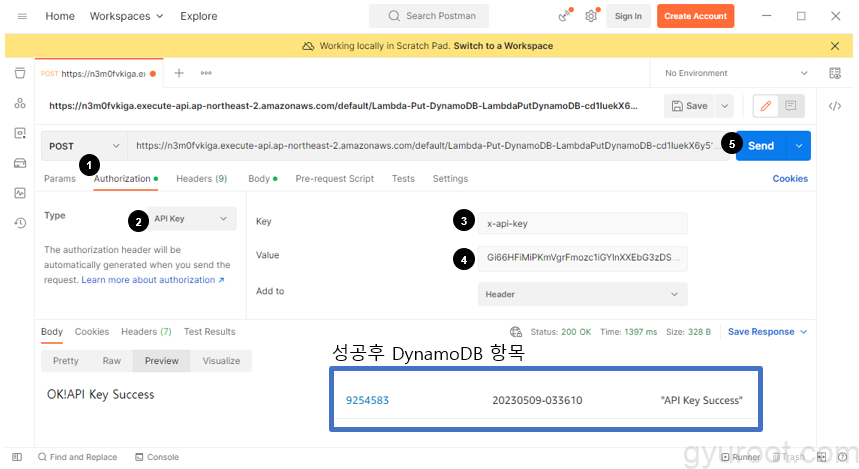859x469 pixels.
Task: Click the settings gear icon
Action: click(x=591, y=16)
